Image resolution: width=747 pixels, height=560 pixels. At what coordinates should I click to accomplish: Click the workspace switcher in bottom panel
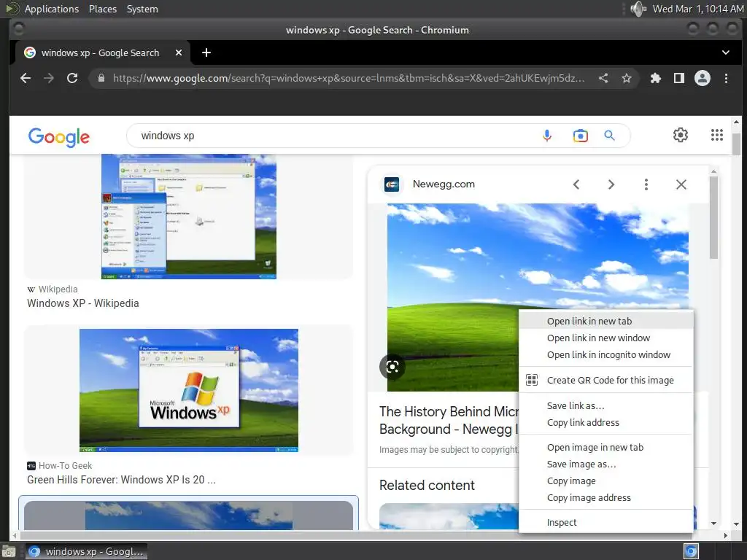click(691, 551)
